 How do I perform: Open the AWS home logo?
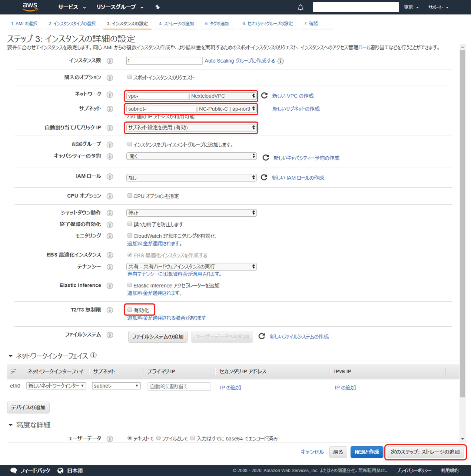coord(30,7)
